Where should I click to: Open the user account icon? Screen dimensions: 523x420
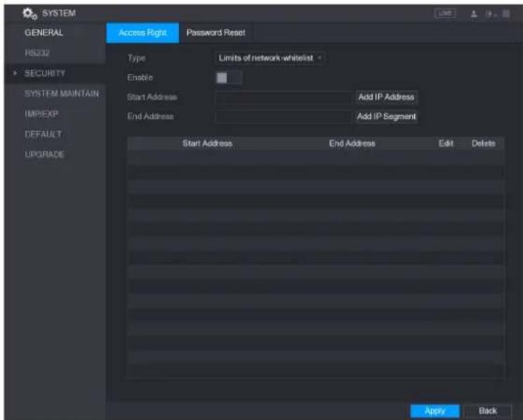474,13
